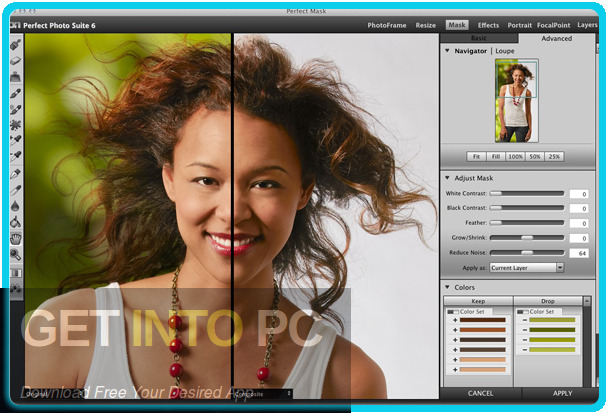This screenshot has width=610, height=413.
Task: Select the Hand pan tool
Action: tap(16, 239)
